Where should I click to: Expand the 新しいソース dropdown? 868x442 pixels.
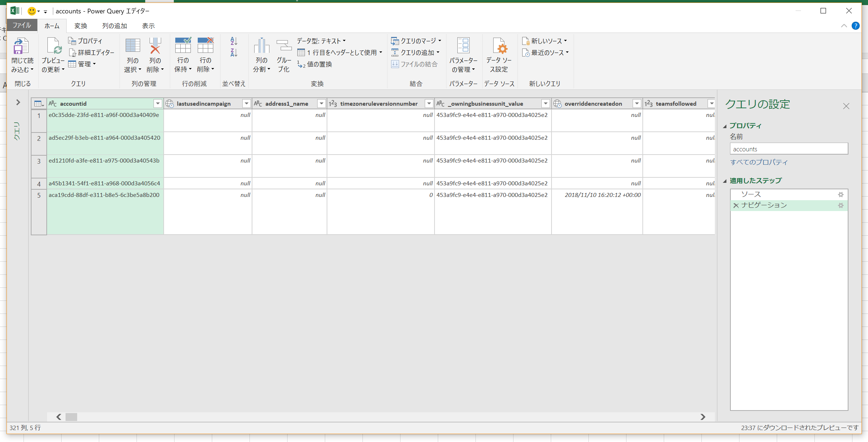pos(565,41)
